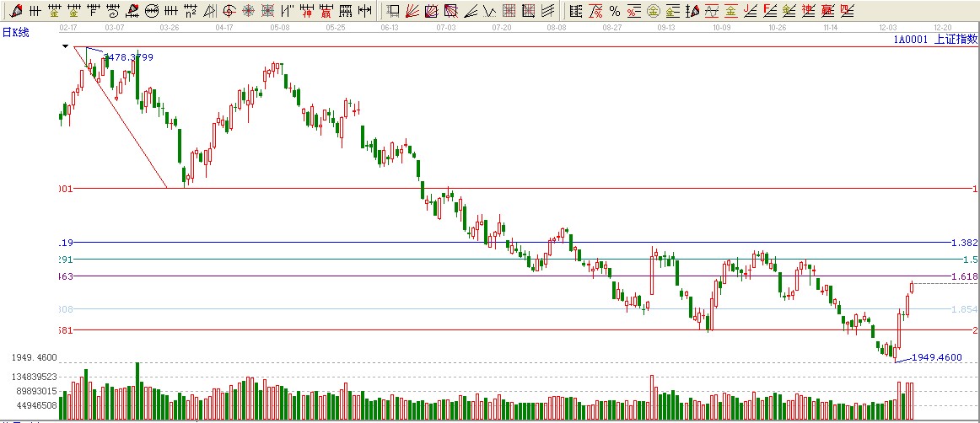Click the 3478.3799 high price annotation
Image resolution: width=980 pixels, height=423 pixels.
128,57
